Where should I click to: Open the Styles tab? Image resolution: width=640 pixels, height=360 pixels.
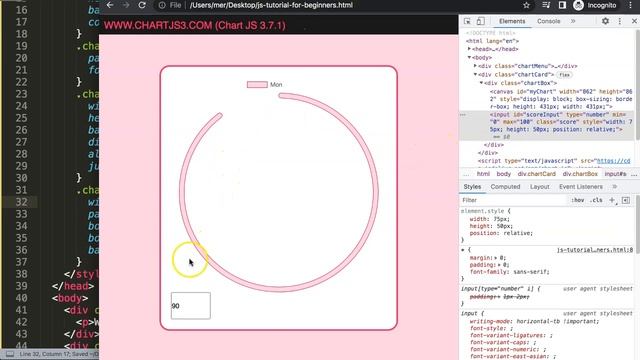tap(472, 187)
